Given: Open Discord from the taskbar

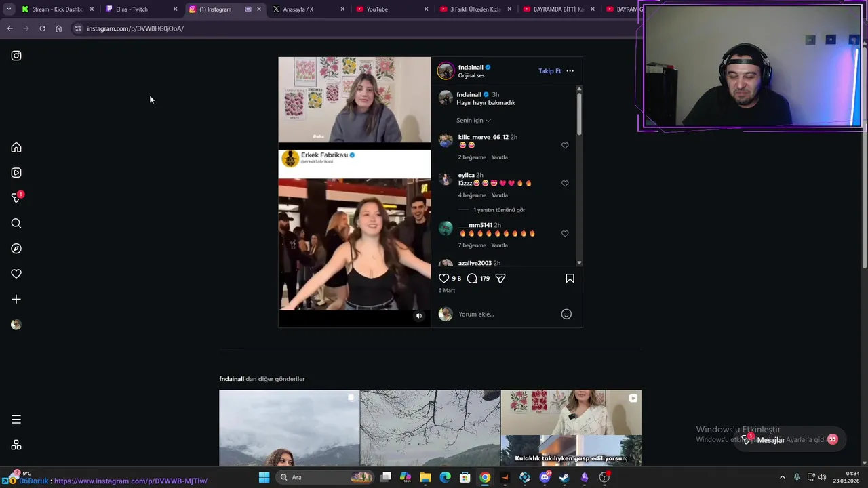Looking at the screenshot, I should click(545, 477).
